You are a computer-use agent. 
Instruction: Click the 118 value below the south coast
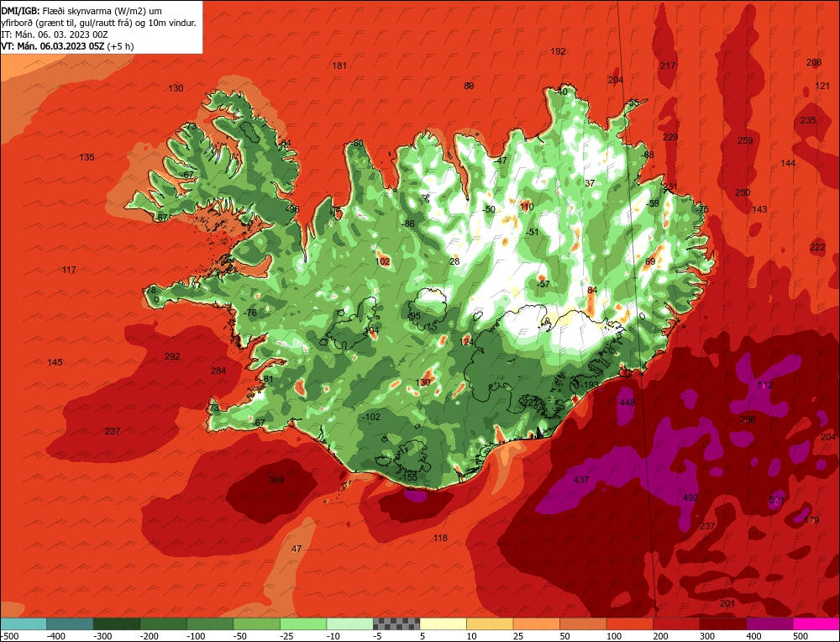(440, 538)
